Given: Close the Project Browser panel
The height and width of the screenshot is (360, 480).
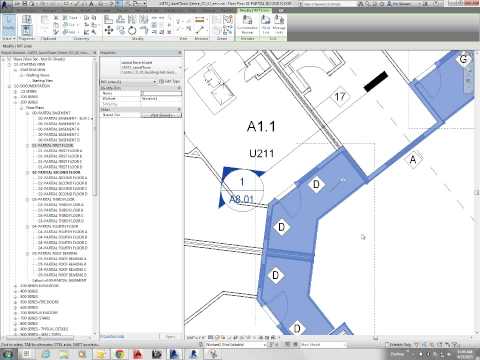Looking at the screenshot, I should pyautogui.click(x=94, y=53).
